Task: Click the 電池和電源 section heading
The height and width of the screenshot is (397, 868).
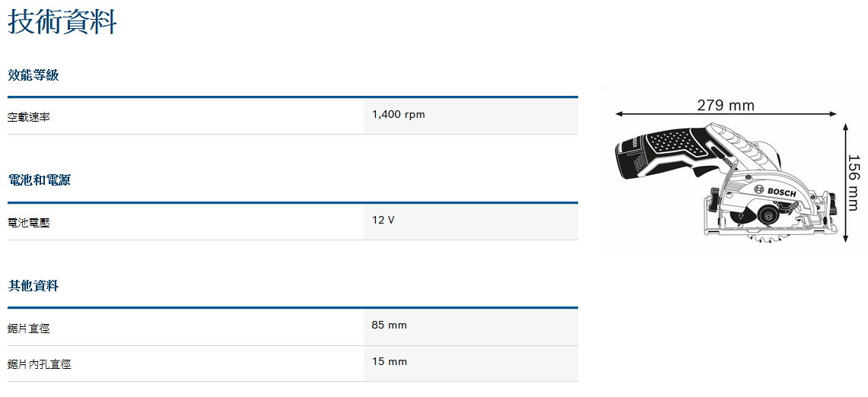Action: pyautogui.click(x=39, y=180)
